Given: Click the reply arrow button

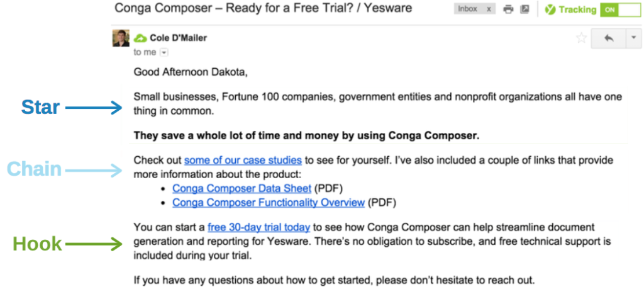Looking at the screenshot, I should point(609,38).
